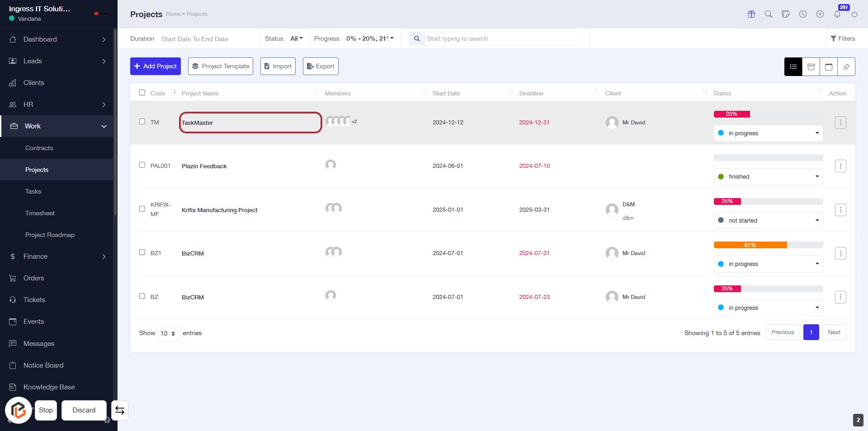Open archived projects view icon
The width and height of the screenshot is (868, 431).
tap(811, 67)
